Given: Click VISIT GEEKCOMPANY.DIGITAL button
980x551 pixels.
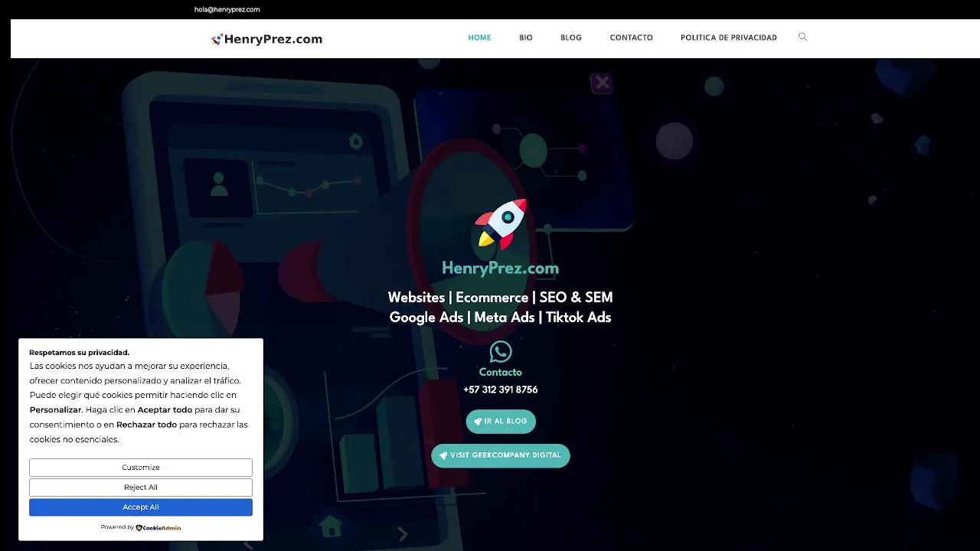Looking at the screenshot, I should tap(501, 455).
